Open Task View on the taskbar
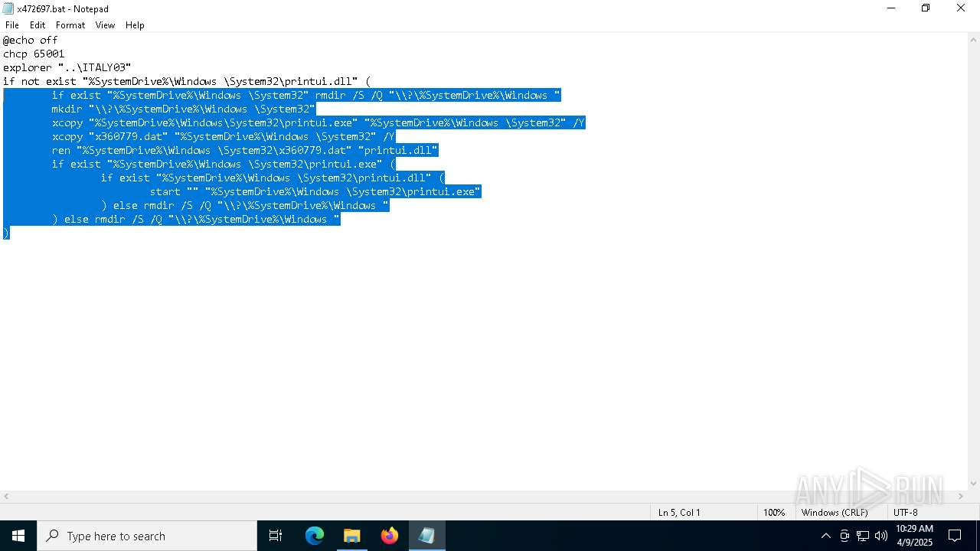This screenshot has height=551, width=980. click(x=276, y=536)
